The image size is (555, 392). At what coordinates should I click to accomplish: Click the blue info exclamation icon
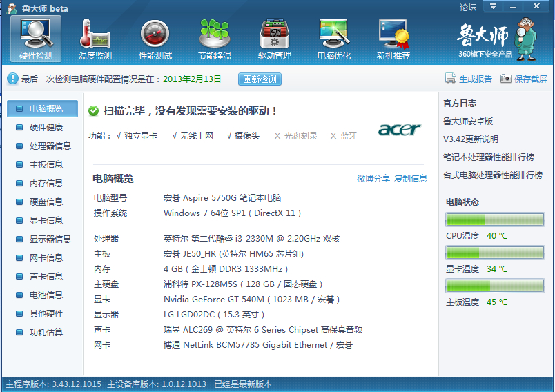12,79
